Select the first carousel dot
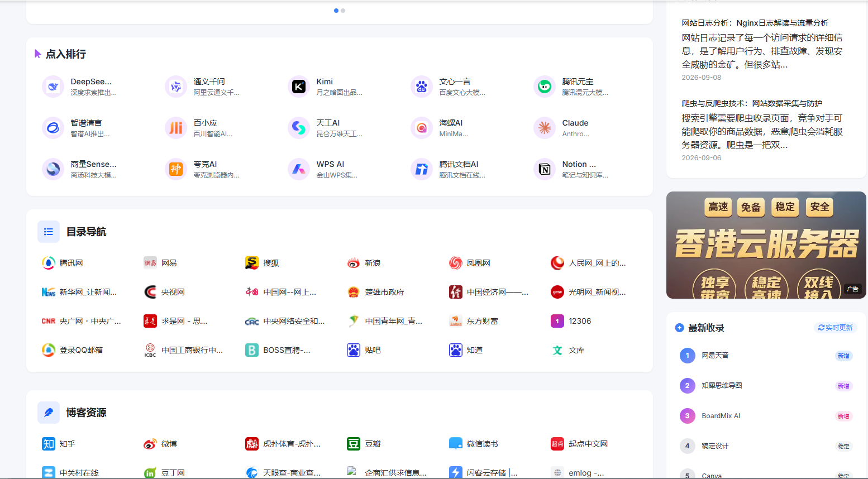 336,11
